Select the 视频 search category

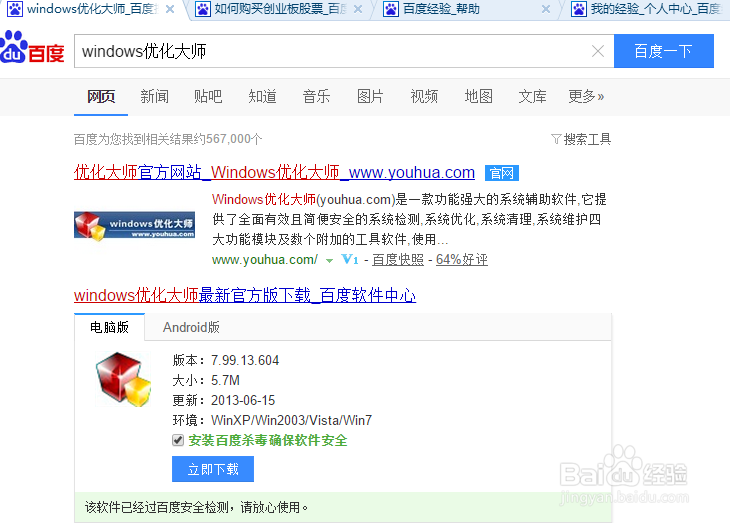point(424,96)
